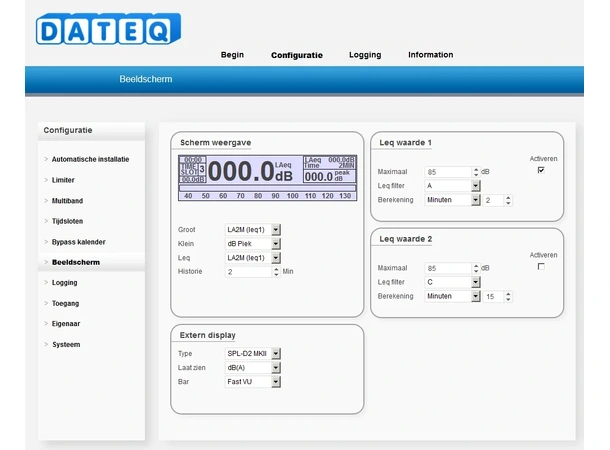Click Maximaal field in Leq waarde 2

click(x=448, y=268)
